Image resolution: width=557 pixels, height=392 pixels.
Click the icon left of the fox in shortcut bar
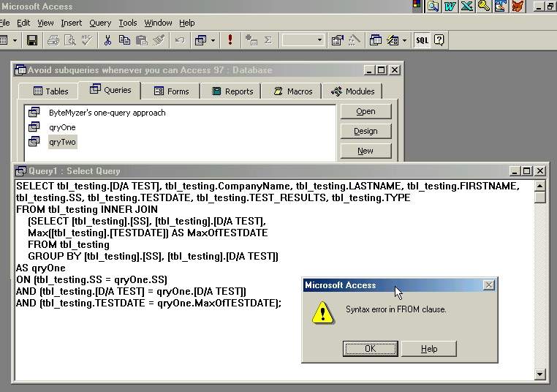[x=501, y=6]
